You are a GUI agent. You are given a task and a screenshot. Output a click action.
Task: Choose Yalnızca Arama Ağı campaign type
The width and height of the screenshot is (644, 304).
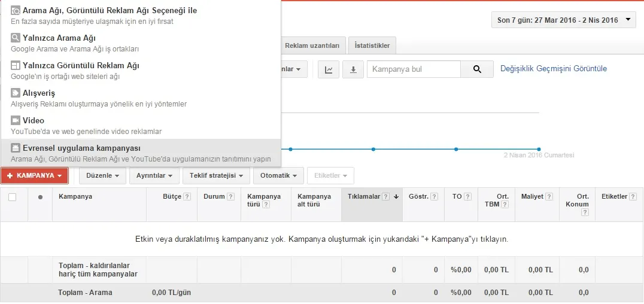[141, 43]
